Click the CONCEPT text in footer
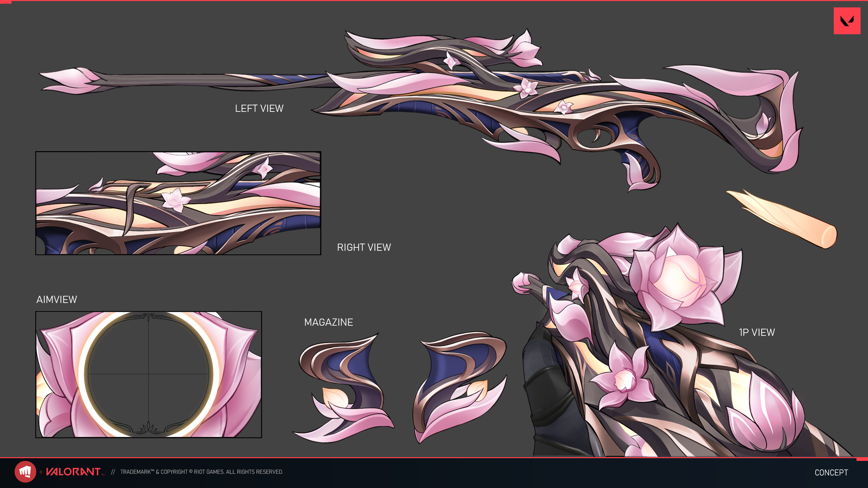The image size is (868, 488). [831, 472]
